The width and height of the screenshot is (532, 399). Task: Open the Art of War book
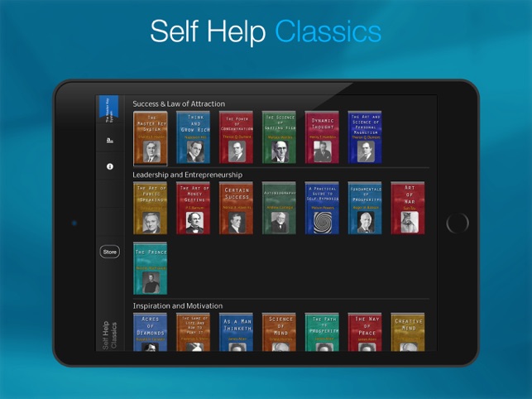(408, 208)
